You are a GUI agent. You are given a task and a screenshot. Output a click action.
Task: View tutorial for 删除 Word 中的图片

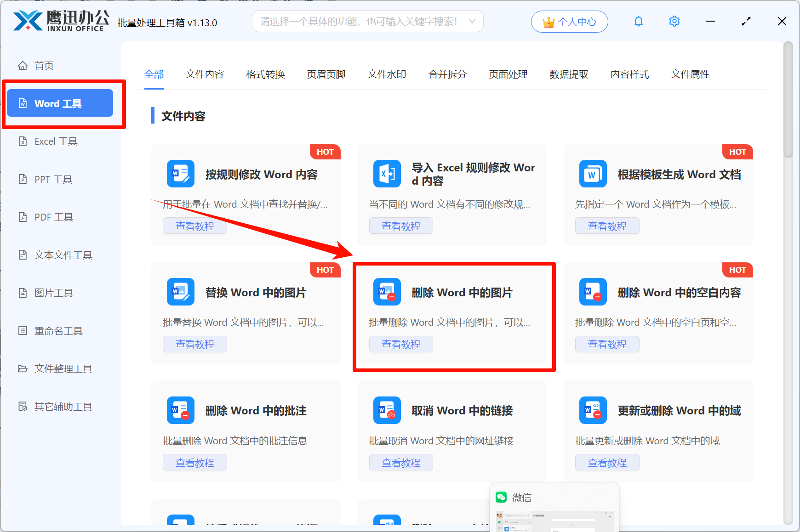(x=400, y=344)
